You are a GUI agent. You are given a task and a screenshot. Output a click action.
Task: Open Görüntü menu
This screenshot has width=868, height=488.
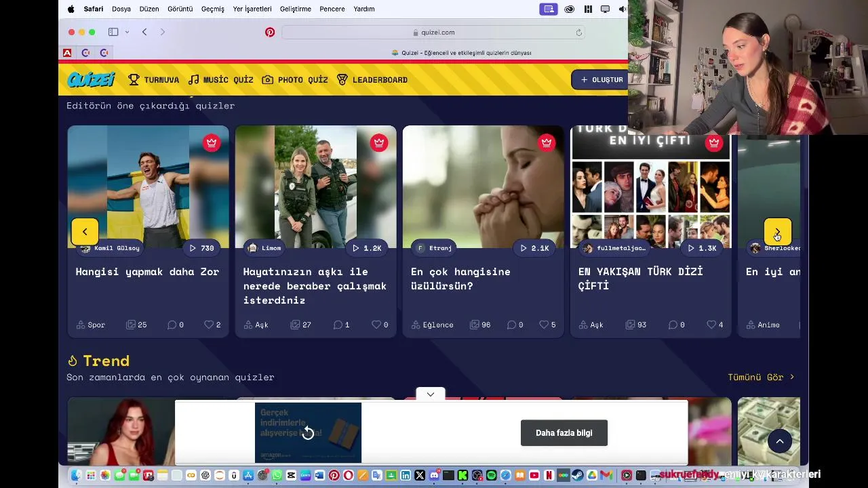coord(180,9)
